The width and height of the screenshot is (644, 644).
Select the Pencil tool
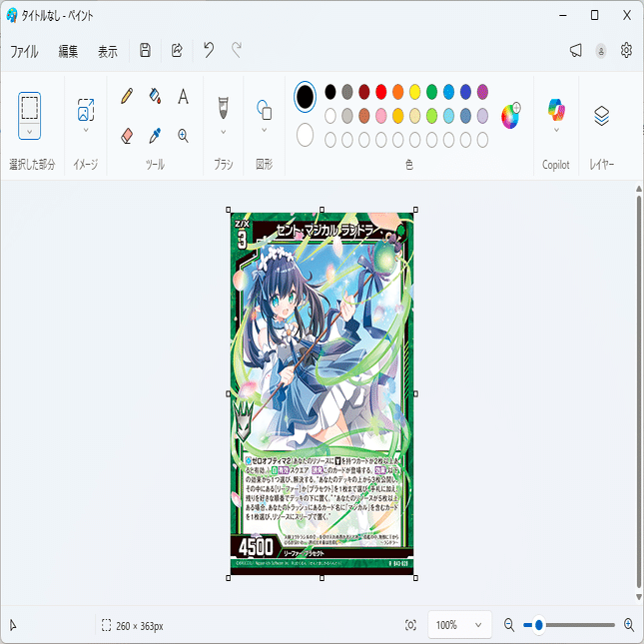pos(127,97)
